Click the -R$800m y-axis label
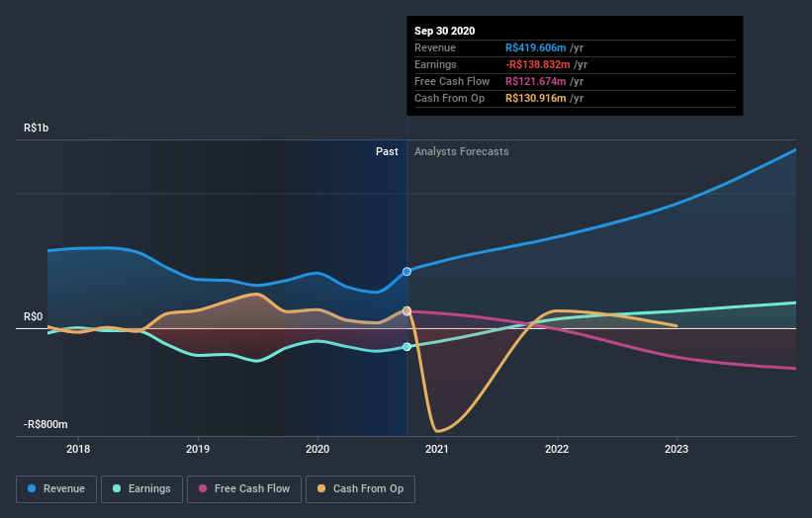Viewport: 812px width, 518px height. pos(45,424)
